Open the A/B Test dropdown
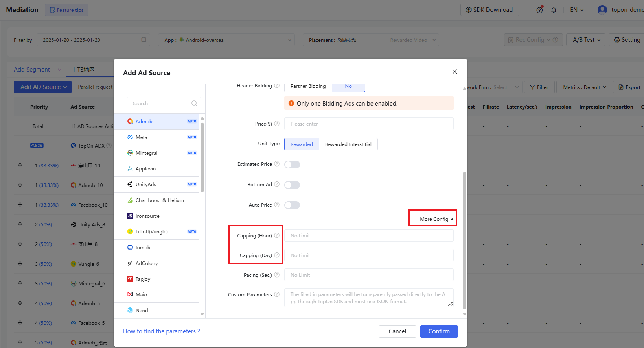 click(x=586, y=40)
